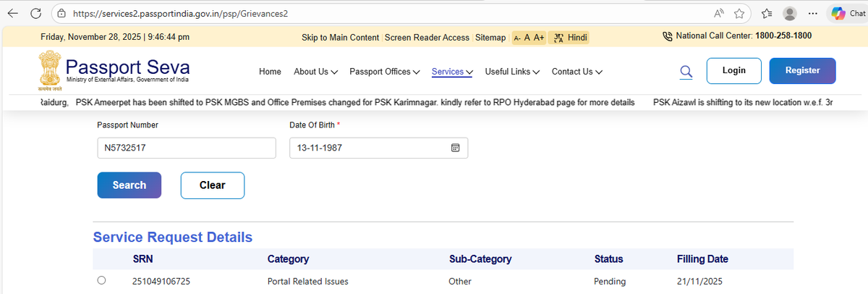Expand the Contact Us menu
868x294 pixels.
click(577, 72)
